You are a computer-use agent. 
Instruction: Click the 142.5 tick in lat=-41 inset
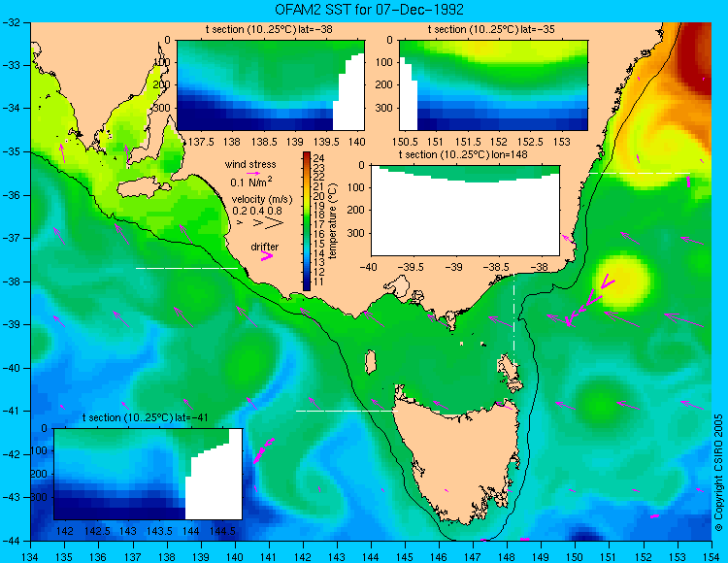pyautogui.click(x=96, y=531)
